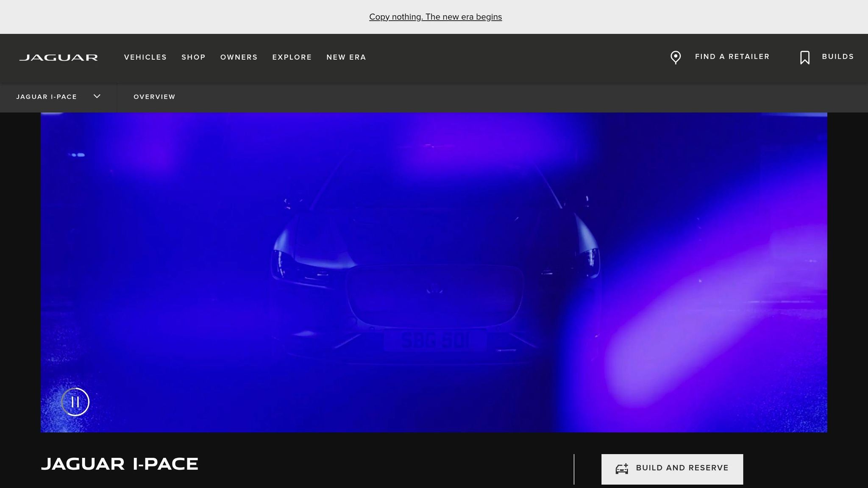Click the Jaguar logo
This screenshot has width=868, height=488.
(58, 57)
